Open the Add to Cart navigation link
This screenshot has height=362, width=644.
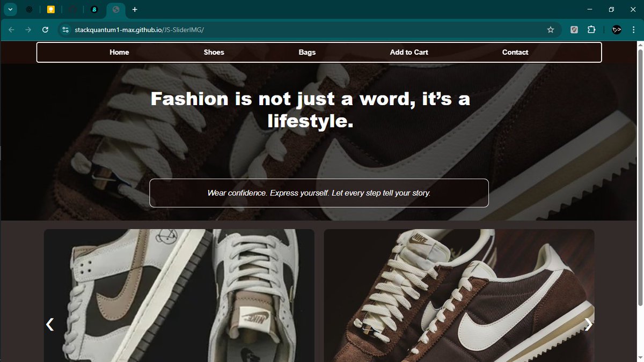409,52
